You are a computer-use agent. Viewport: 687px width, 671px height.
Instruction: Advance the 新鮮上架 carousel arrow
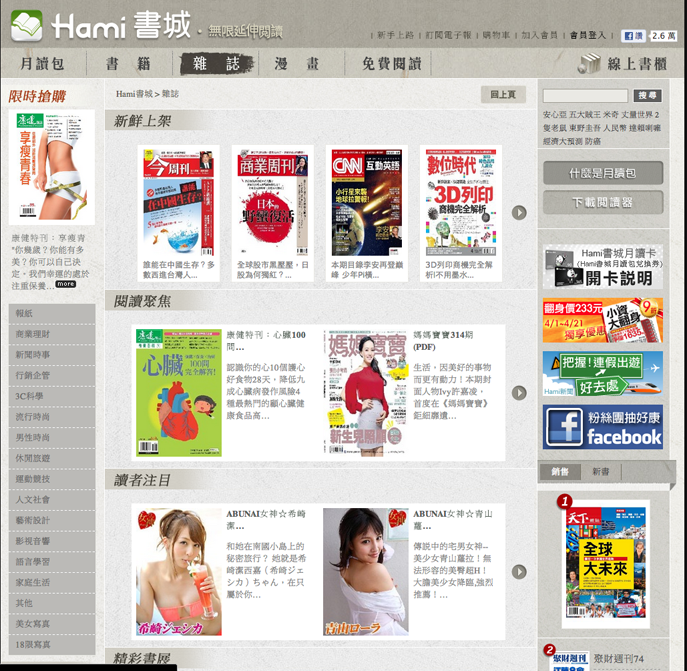pyautogui.click(x=519, y=213)
